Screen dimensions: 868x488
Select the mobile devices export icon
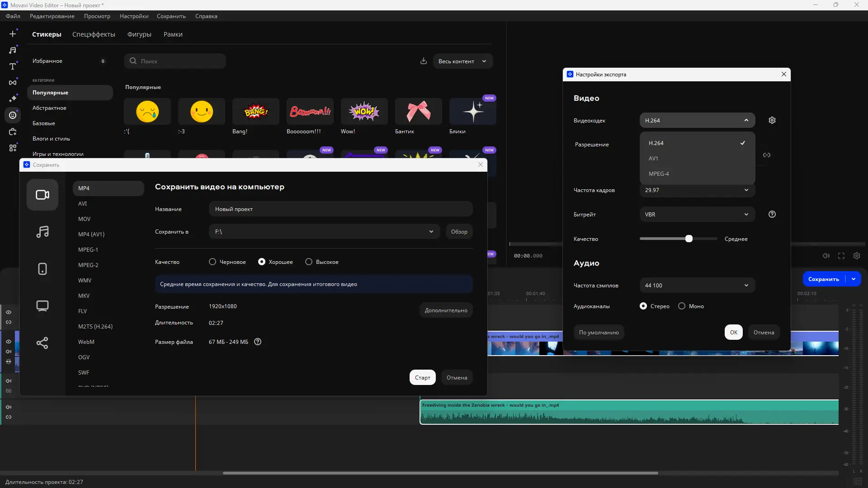coord(42,269)
